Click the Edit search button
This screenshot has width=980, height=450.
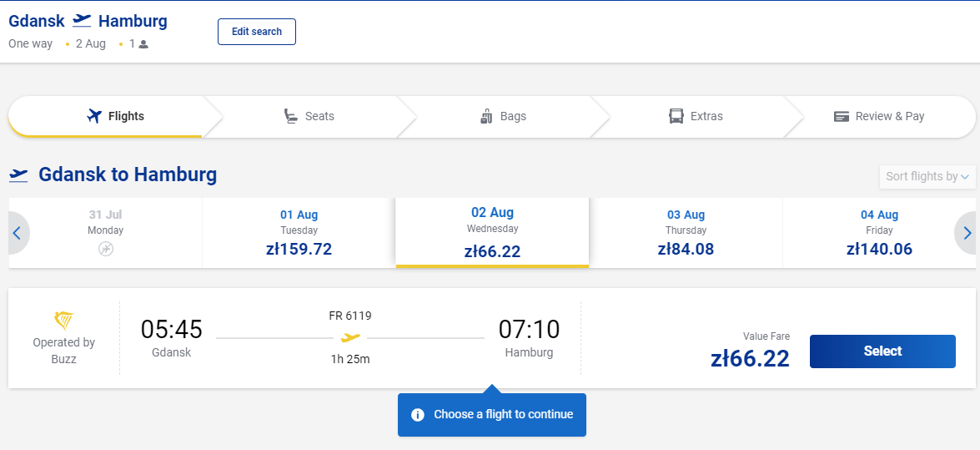pos(256,32)
